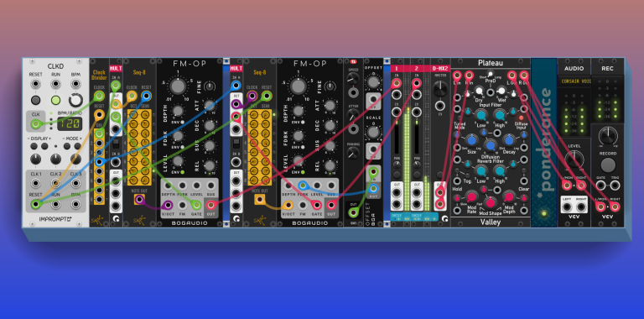Mute mixer channel 2
Image resolution: width=644 pixels, height=319 pixels.
click(417, 175)
